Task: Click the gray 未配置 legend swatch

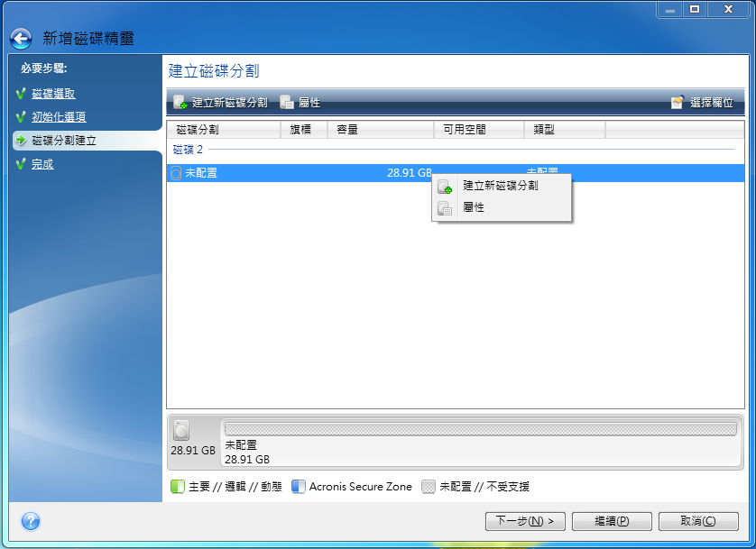Action: (x=429, y=487)
